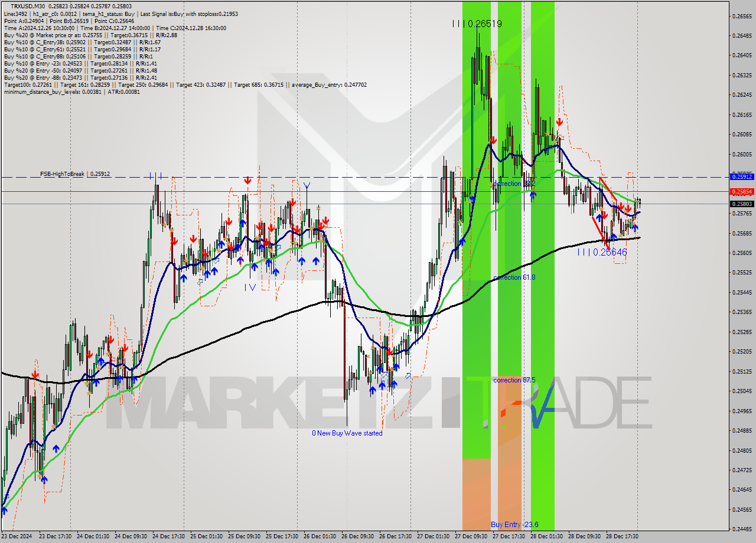
Task: Click the '28 Dec 17:30' time axis label
Action: click(622, 537)
